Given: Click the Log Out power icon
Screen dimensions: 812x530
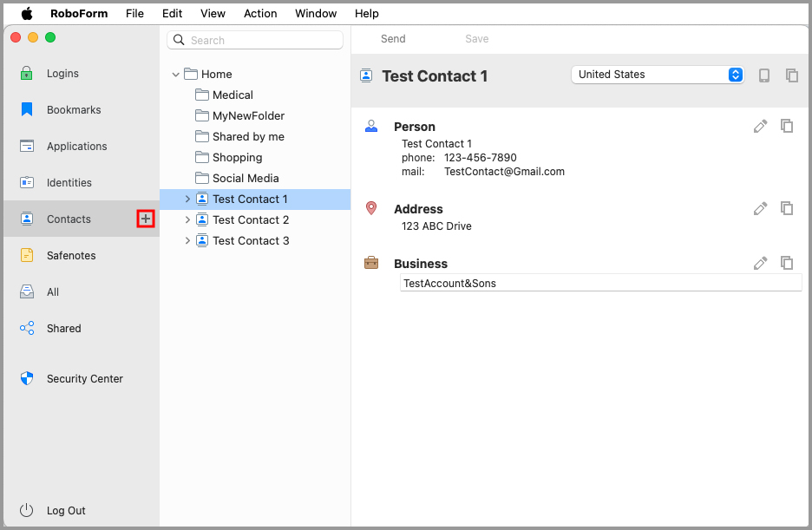Looking at the screenshot, I should coord(26,510).
